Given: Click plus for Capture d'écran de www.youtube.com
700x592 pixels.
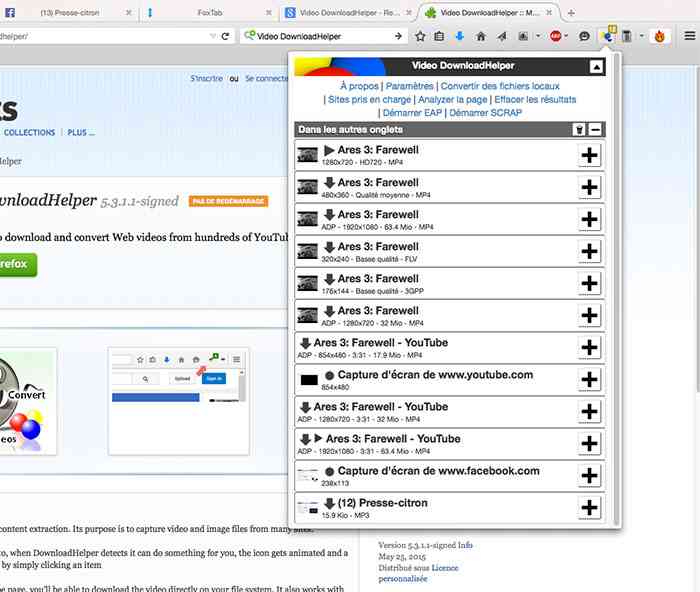Looking at the screenshot, I should (x=589, y=379).
